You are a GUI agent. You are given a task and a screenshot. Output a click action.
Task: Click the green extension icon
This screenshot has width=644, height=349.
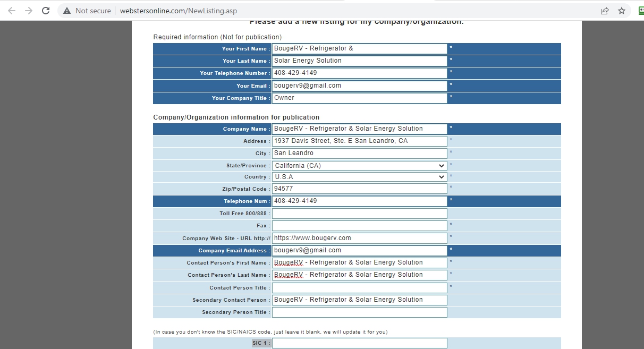641,11
